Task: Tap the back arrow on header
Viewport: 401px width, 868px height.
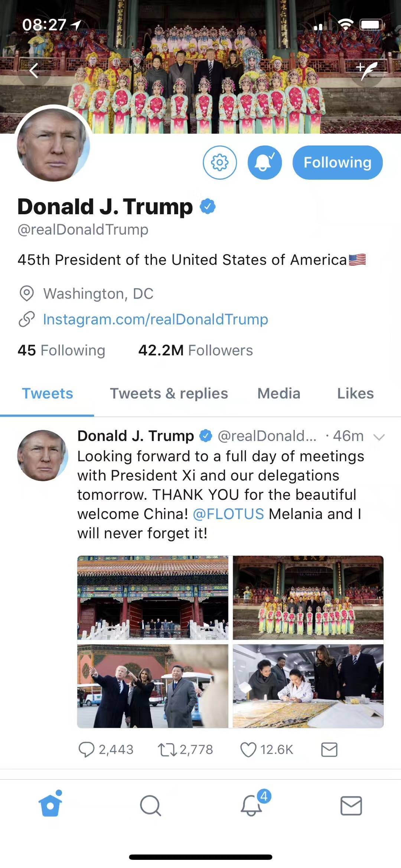Action: click(34, 70)
